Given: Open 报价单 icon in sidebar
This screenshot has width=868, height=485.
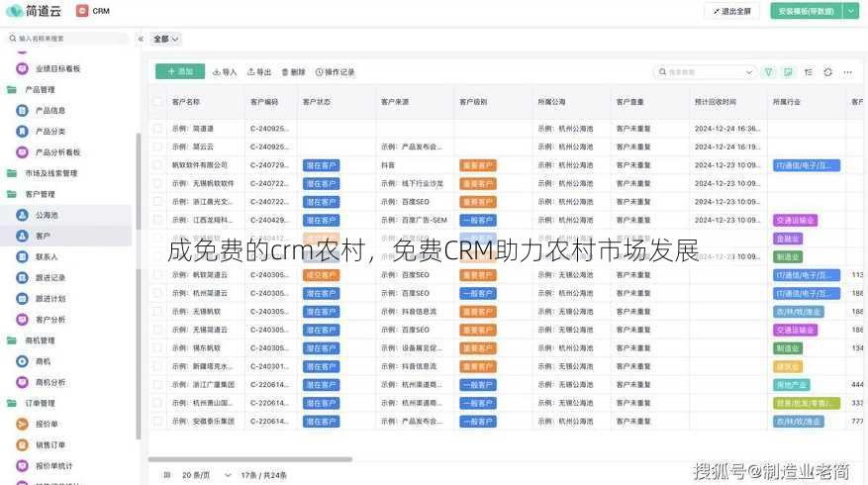Looking at the screenshot, I should 22,424.
